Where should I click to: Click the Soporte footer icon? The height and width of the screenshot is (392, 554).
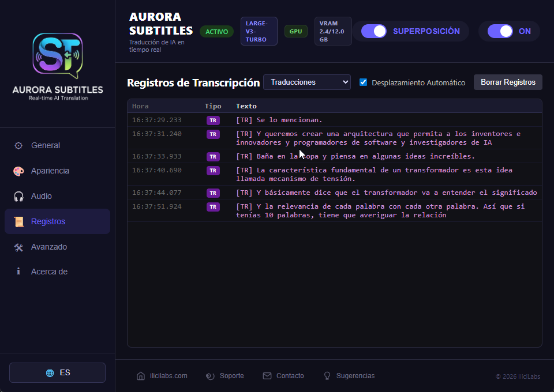tap(210, 376)
